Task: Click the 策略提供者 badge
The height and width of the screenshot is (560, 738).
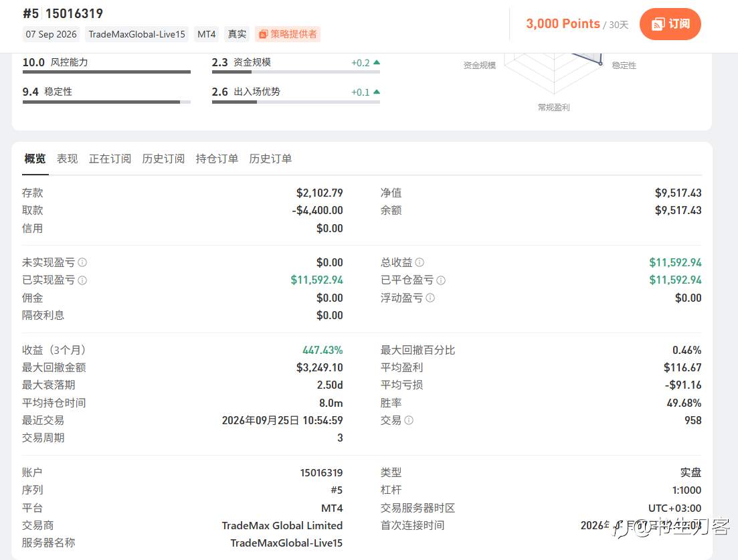Action: tap(288, 34)
